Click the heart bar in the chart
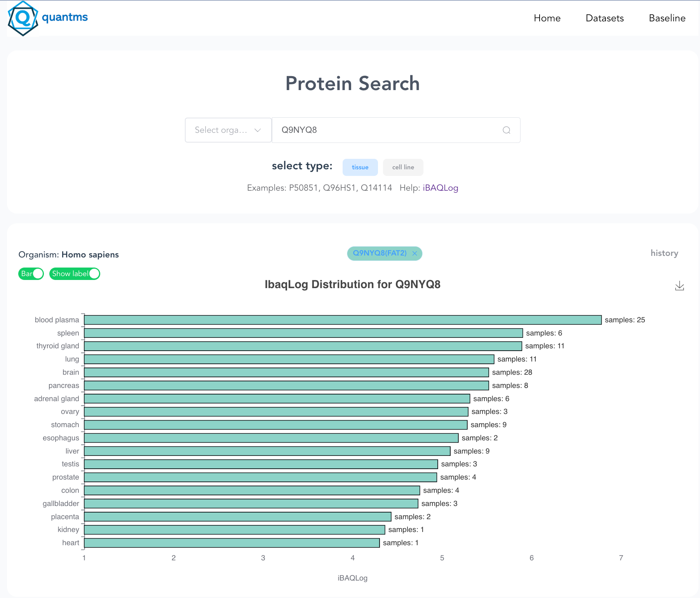Viewport: 700px width, 598px height. [x=232, y=543]
